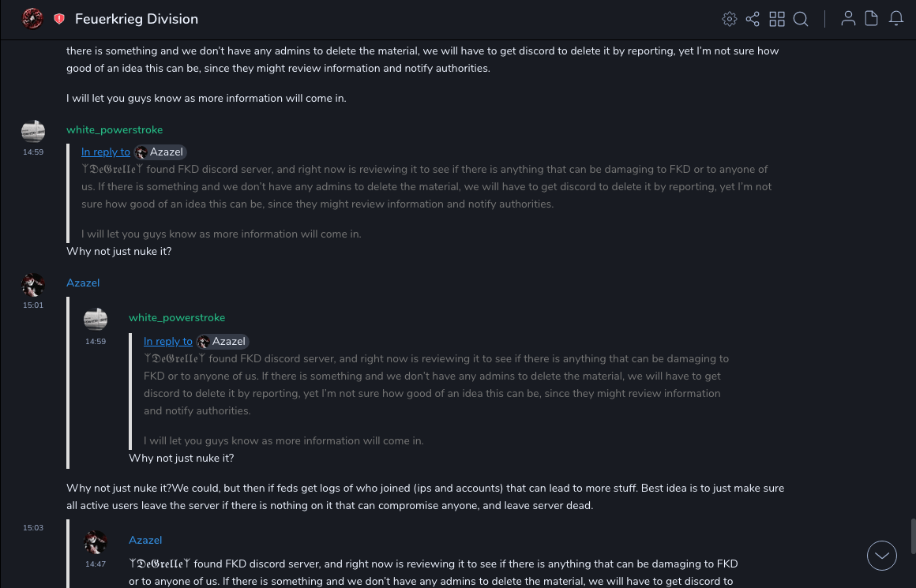Click "In reply to" link at 14:59 message
The image size is (916, 588).
pos(106,152)
